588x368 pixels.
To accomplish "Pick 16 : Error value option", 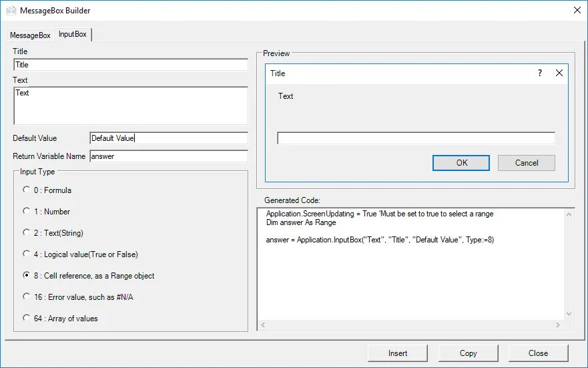I will [78, 297].
